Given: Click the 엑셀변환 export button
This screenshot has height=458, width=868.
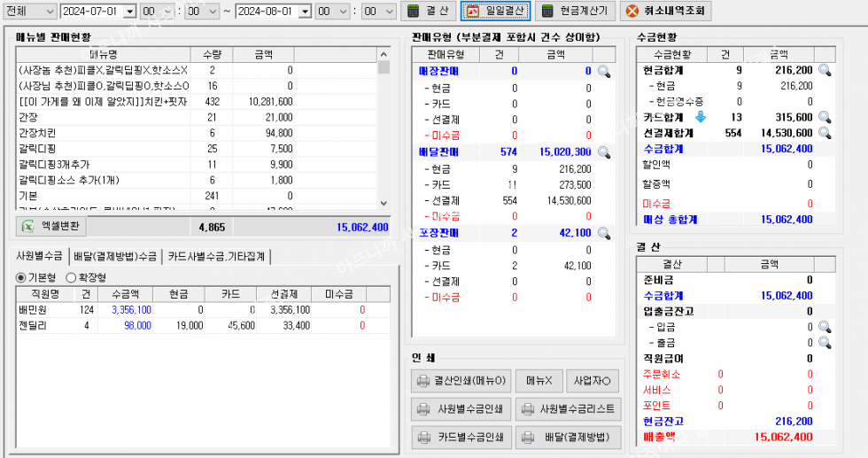Looking at the screenshot, I should tap(50, 226).
